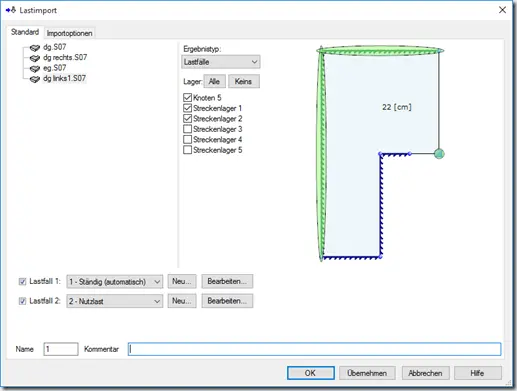Select dg links1.S07 in the tree

tap(64, 78)
